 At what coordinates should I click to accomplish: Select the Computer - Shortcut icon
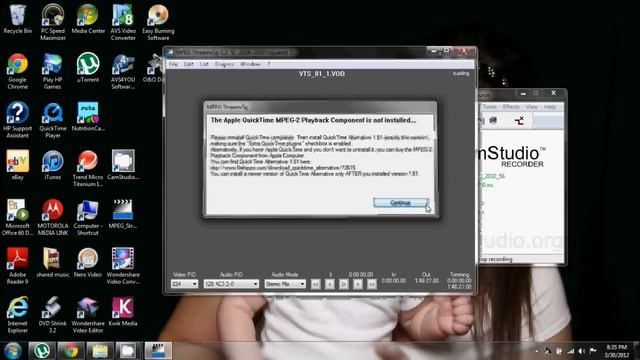pos(88,217)
